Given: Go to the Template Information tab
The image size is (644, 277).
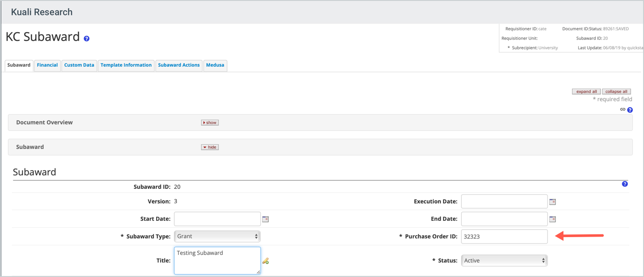Looking at the screenshot, I should click(x=126, y=65).
